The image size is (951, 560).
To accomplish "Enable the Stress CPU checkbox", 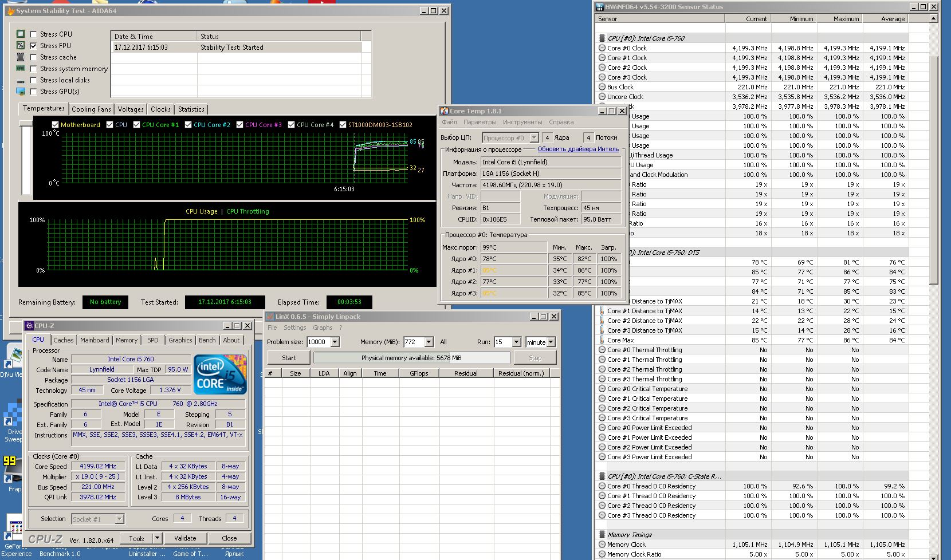I will (34, 34).
